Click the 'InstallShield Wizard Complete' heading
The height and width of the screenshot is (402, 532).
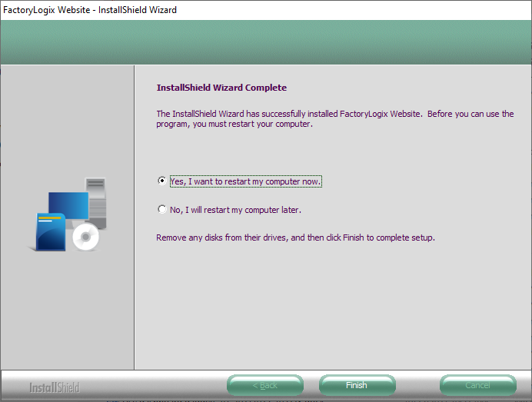(221, 88)
